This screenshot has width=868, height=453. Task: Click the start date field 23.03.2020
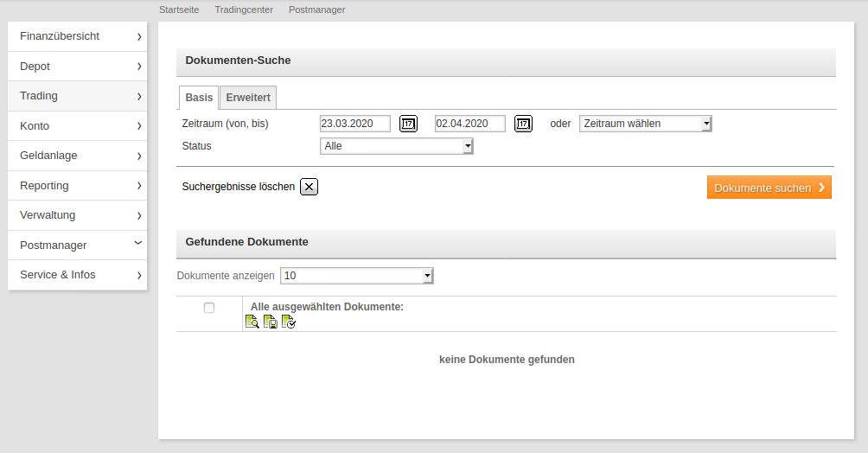coord(354,124)
